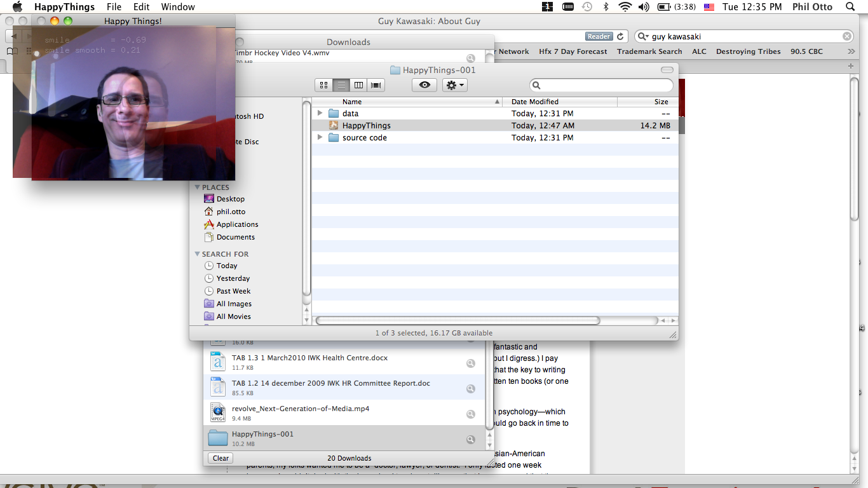
Task: Switch Finder to icon view
Action: click(x=323, y=85)
